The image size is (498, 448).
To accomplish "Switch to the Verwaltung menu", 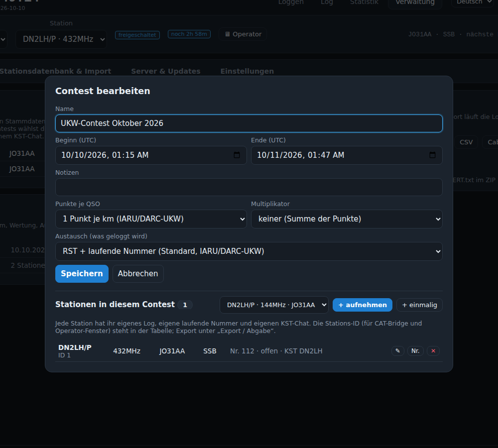I will pyautogui.click(x=415, y=2).
